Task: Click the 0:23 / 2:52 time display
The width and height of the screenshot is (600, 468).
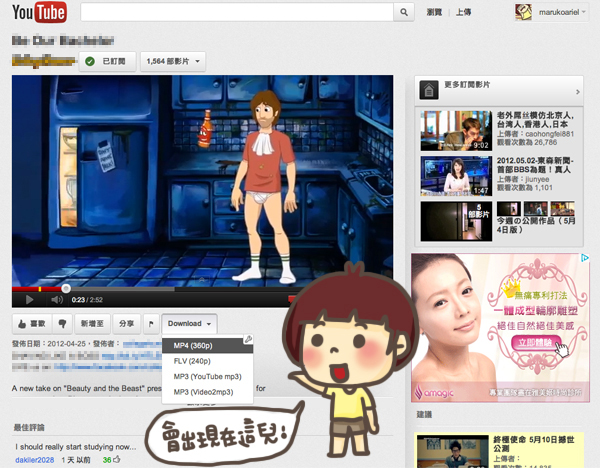Action: 87,300
